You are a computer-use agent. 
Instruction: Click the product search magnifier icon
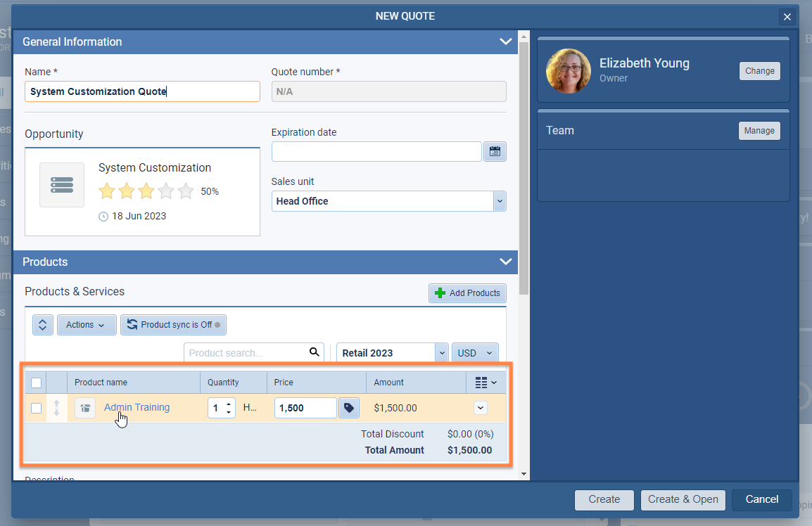pyautogui.click(x=314, y=352)
